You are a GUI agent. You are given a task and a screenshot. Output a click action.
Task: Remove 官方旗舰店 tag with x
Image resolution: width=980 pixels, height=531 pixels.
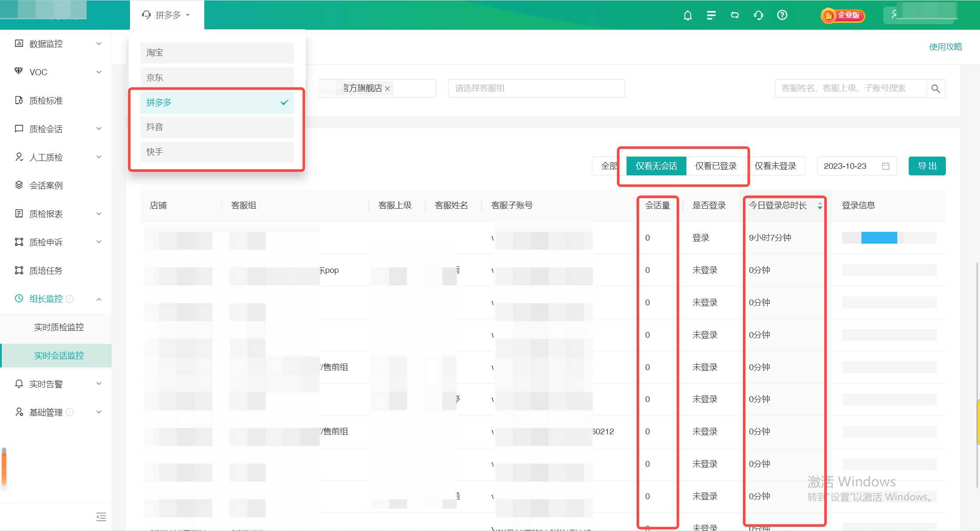387,89
